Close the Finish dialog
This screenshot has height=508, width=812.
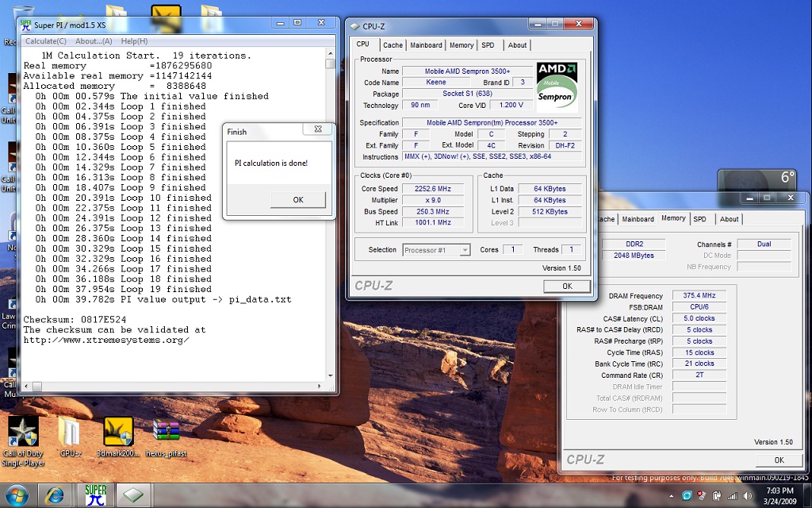tap(318, 129)
